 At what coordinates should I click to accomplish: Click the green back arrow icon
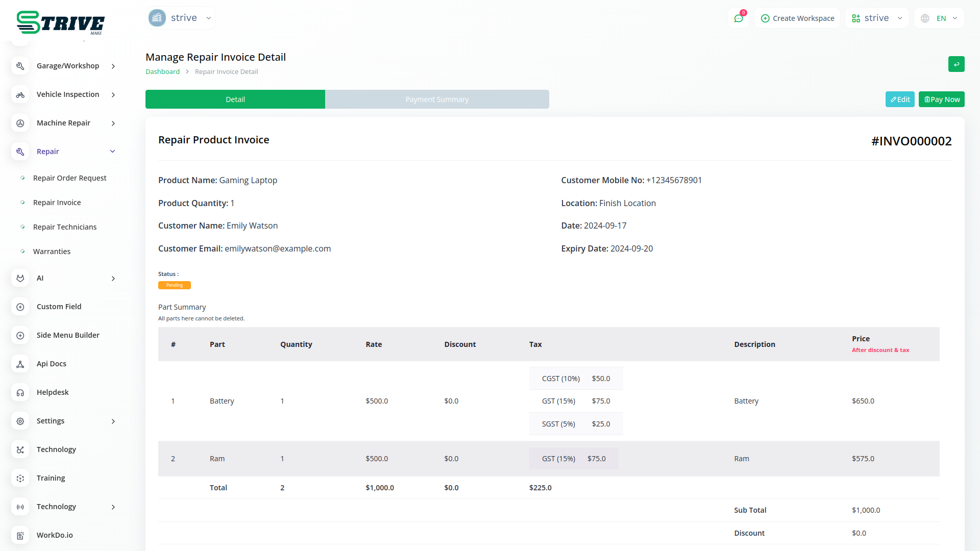coord(956,64)
